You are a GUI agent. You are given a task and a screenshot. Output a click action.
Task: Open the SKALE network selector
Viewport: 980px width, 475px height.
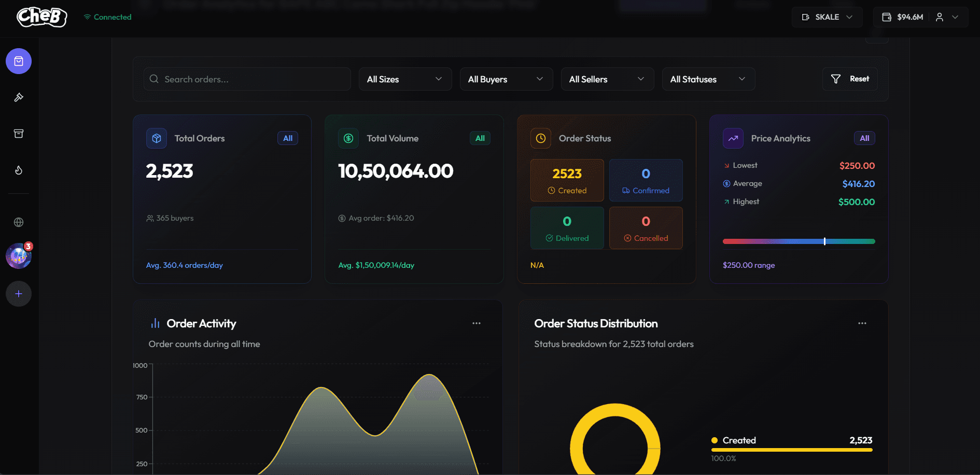pyautogui.click(x=827, y=17)
